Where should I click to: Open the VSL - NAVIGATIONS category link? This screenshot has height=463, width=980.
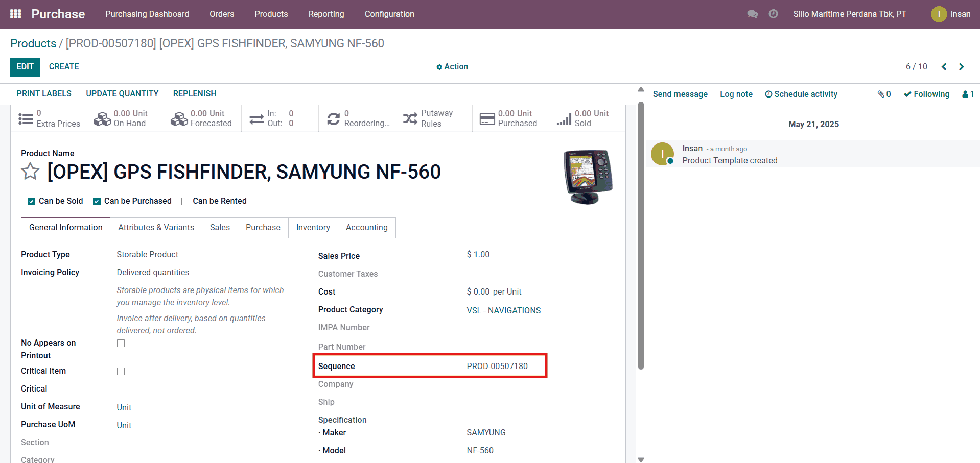pyautogui.click(x=503, y=310)
